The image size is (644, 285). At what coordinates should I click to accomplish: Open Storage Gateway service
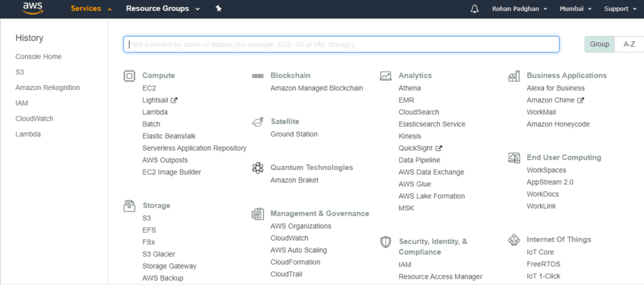pos(169,266)
